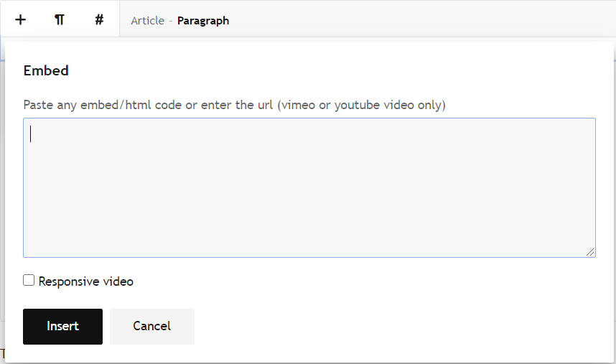This screenshot has width=616, height=364.
Task: Click the hash symbol toolbar icon
Action: [99, 20]
